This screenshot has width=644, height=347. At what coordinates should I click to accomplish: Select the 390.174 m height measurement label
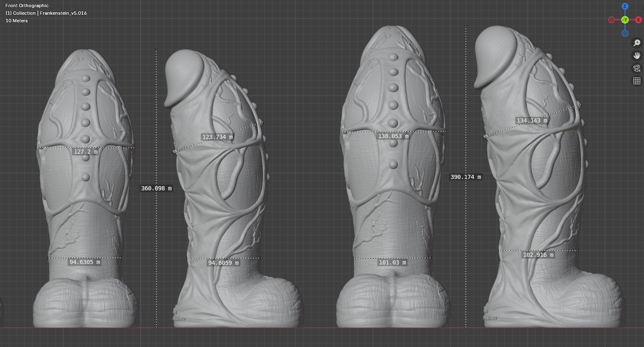pyautogui.click(x=466, y=177)
